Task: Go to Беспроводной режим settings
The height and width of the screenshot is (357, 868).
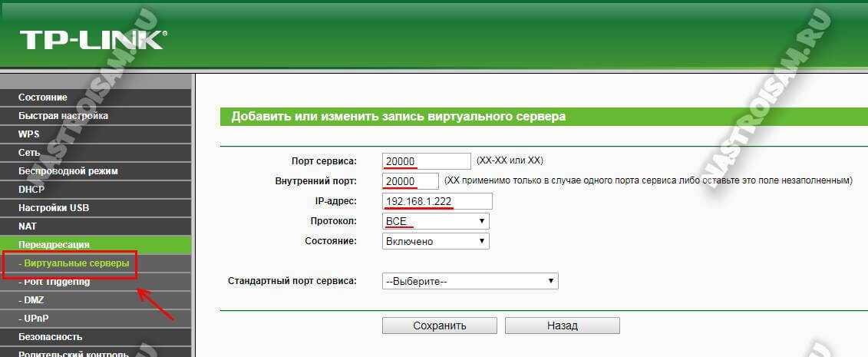Action: (68, 171)
